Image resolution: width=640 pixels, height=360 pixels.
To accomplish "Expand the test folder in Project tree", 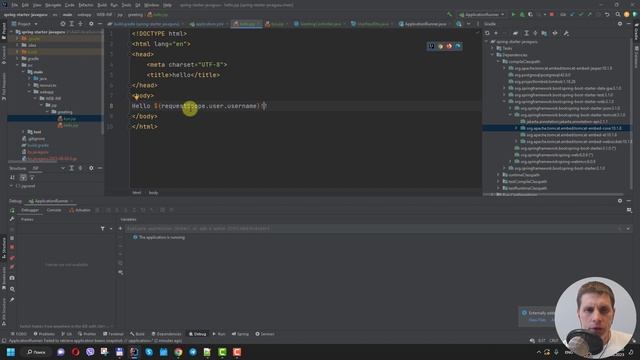I will point(23,132).
